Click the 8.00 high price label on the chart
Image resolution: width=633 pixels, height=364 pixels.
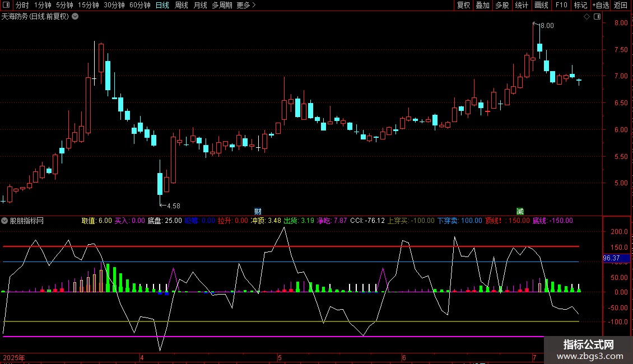pyautogui.click(x=547, y=25)
